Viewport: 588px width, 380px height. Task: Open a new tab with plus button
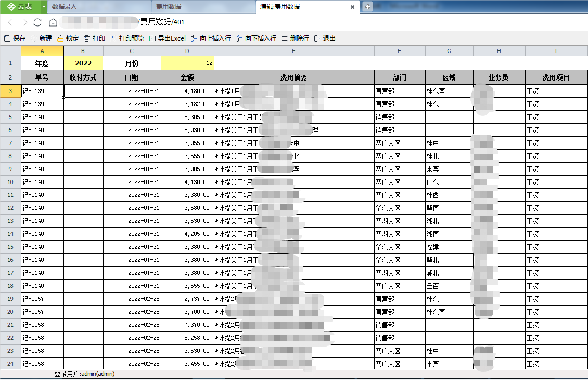coord(368,6)
